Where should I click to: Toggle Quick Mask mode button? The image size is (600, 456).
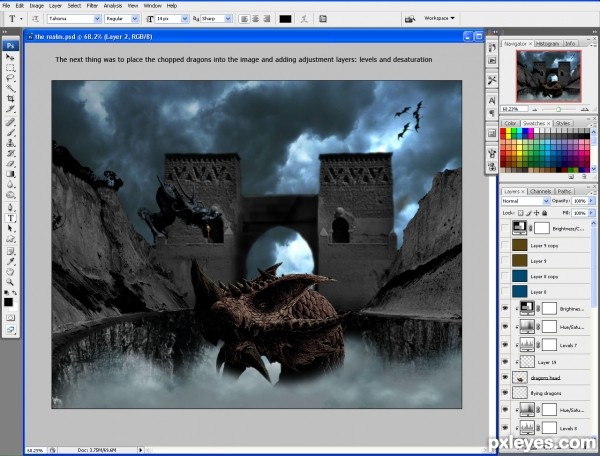[x=10, y=318]
